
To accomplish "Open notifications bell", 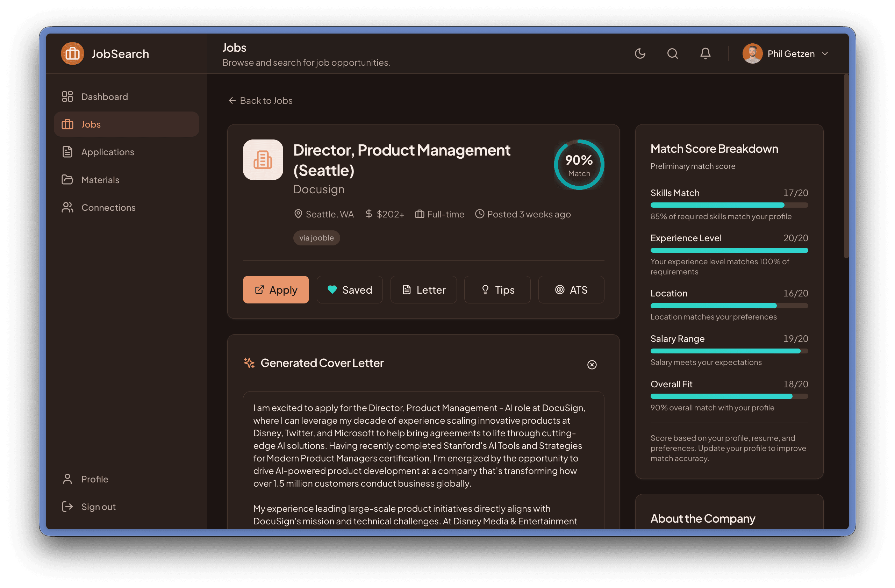I will tap(705, 54).
